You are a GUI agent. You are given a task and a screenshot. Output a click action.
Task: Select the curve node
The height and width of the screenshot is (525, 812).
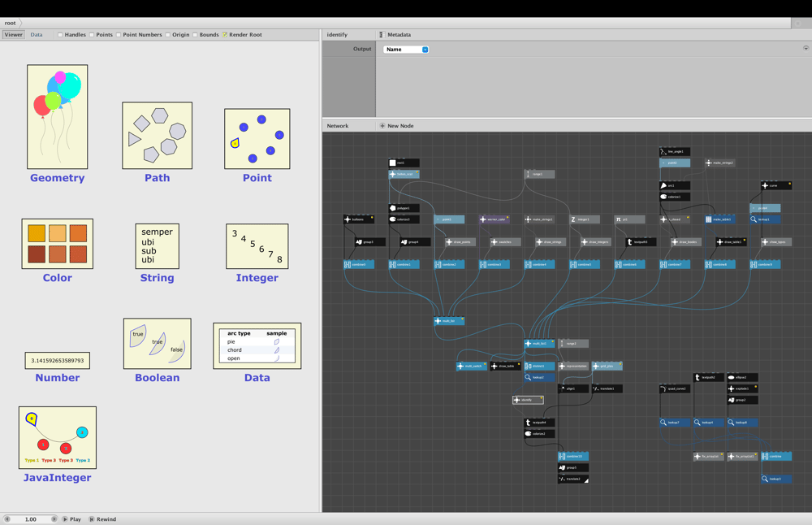tap(775, 185)
